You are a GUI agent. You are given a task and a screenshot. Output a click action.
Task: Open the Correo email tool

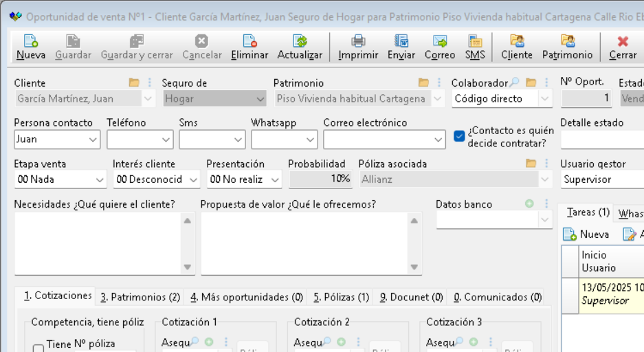point(440,42)
